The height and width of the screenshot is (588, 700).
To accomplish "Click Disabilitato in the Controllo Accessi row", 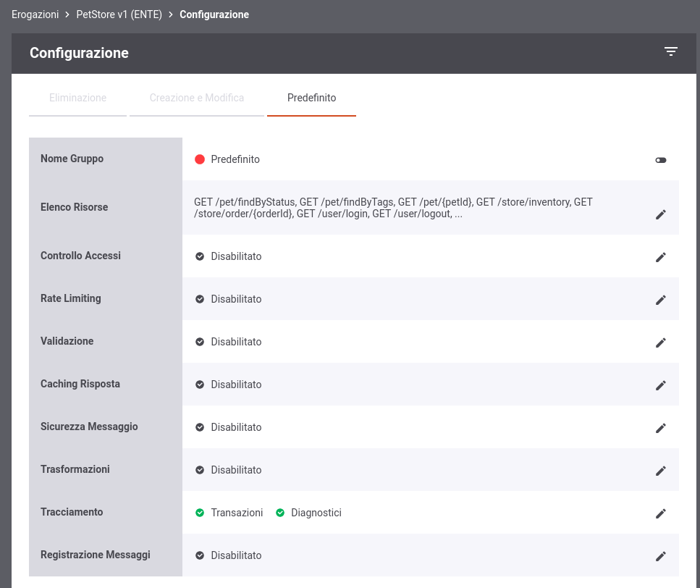I will point(236,256).
